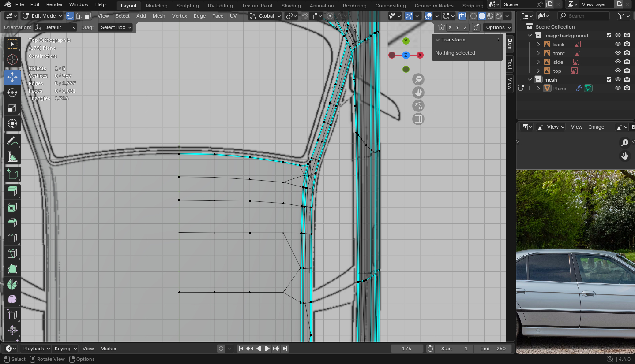This screenshot has width=635, height=364.
Task: Pick the Measure tool
Action: pyautogui.click(x=12, y=157)
